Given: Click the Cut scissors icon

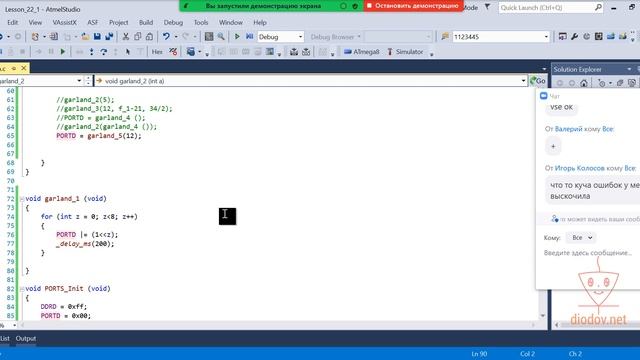Looking at the screenshot, I should pos(126,37).
